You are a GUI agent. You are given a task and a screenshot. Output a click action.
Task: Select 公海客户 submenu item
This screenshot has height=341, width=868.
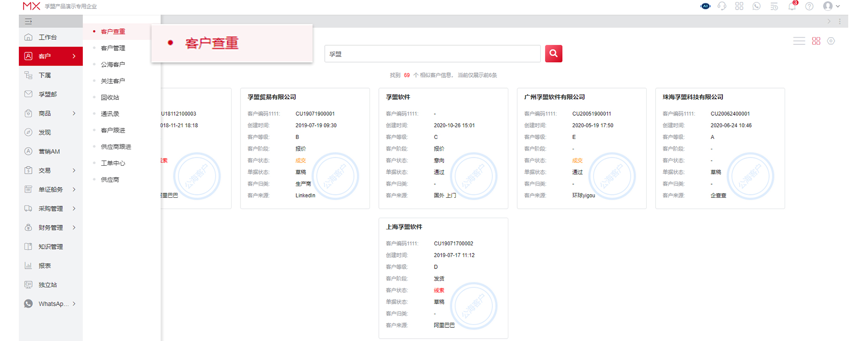(x=113, y=65)
